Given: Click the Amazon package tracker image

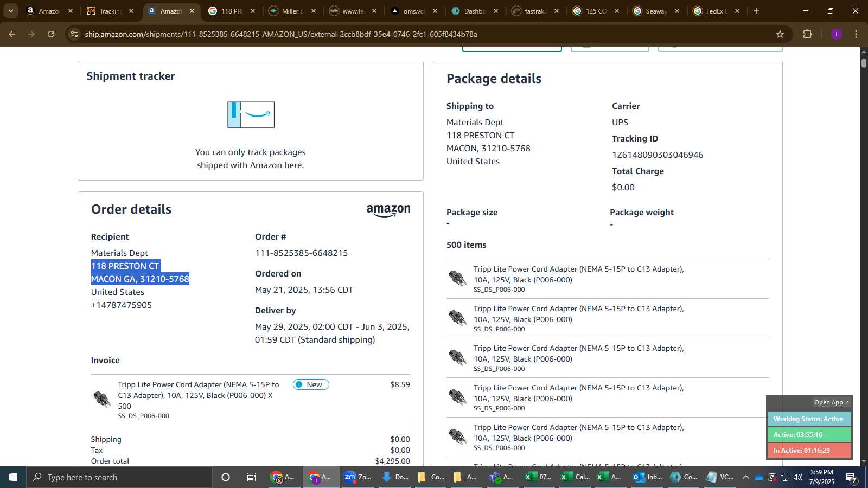Looking at the screenshot, I should click(251, 114).
